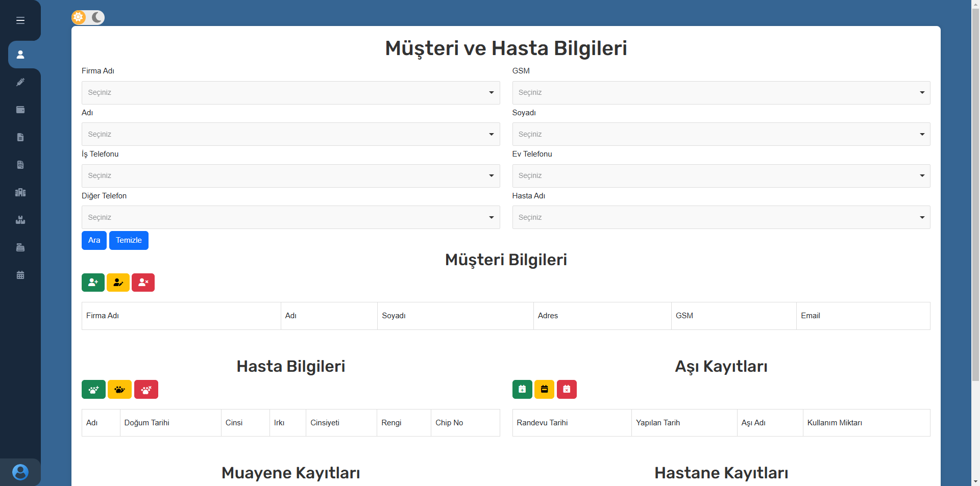Click the user avatar at sidebar bottom
This screenshot has width=980, height=486.
click(20, 472)
